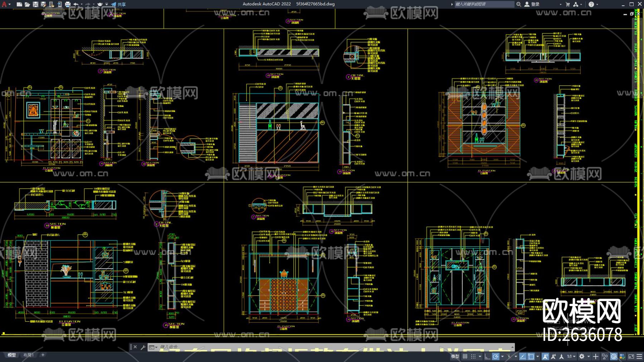
Task: Toggle polar tracking in status bar
Action: [496, 356]
